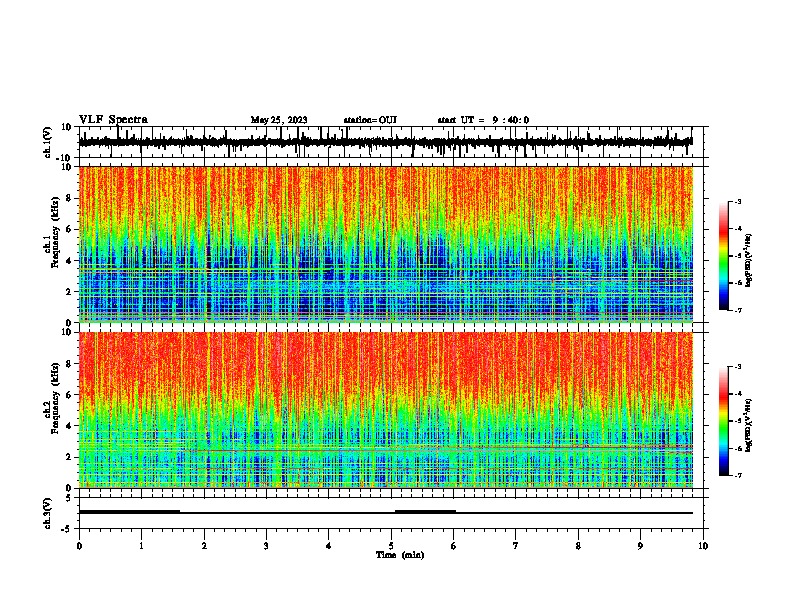792x612 pixels.
Task: Click the time axis tick label "5"
Action: pos(391,546)
